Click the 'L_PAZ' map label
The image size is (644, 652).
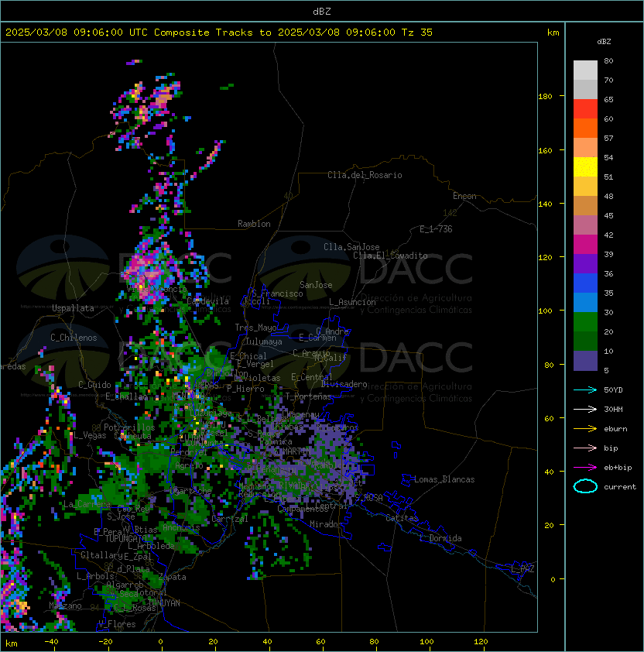(x=522, y=569)
